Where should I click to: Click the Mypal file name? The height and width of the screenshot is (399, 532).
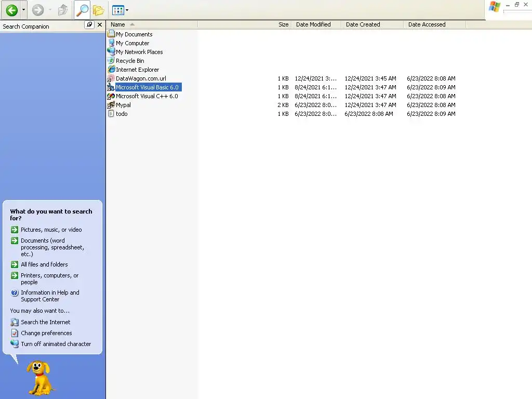pos(123,105)
